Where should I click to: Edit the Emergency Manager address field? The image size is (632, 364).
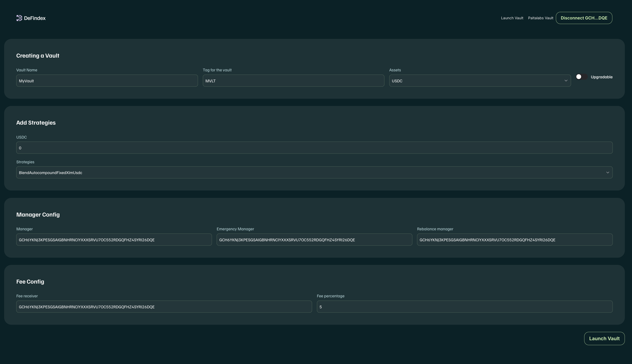(x=314, y=240)
